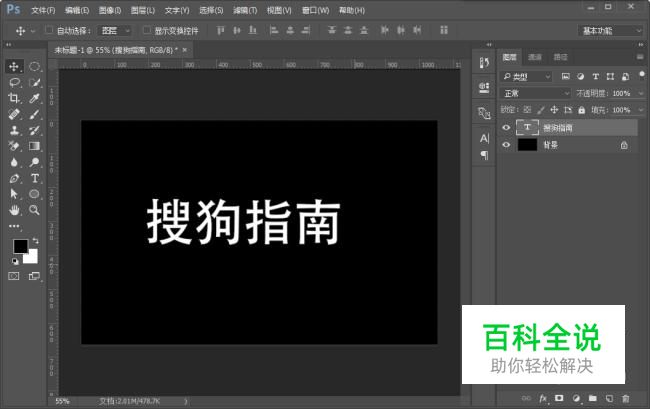Open the Properties panel icon
650x409 pixels.
tap(484, 87)
